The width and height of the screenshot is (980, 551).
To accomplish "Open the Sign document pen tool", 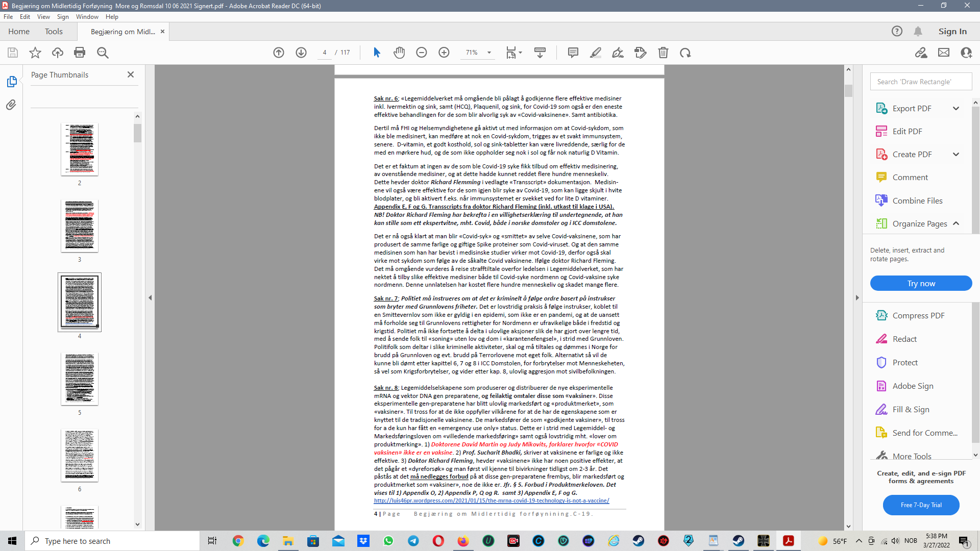I will pos(618,53).
